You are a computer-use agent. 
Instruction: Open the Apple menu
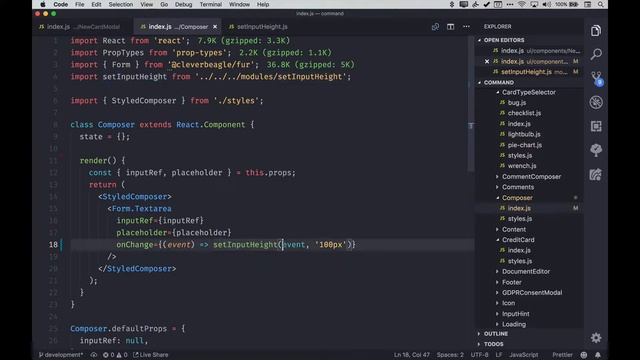point(42,4)
